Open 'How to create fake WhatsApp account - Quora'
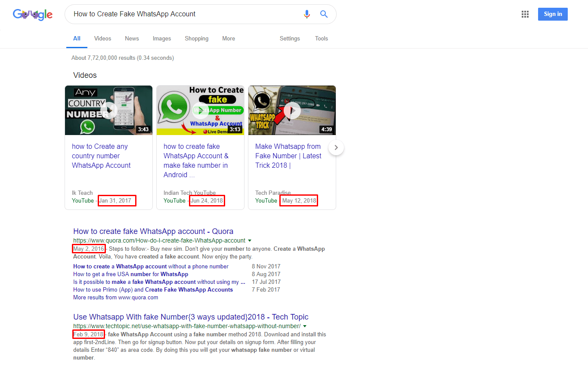 [x=153, y=231]
